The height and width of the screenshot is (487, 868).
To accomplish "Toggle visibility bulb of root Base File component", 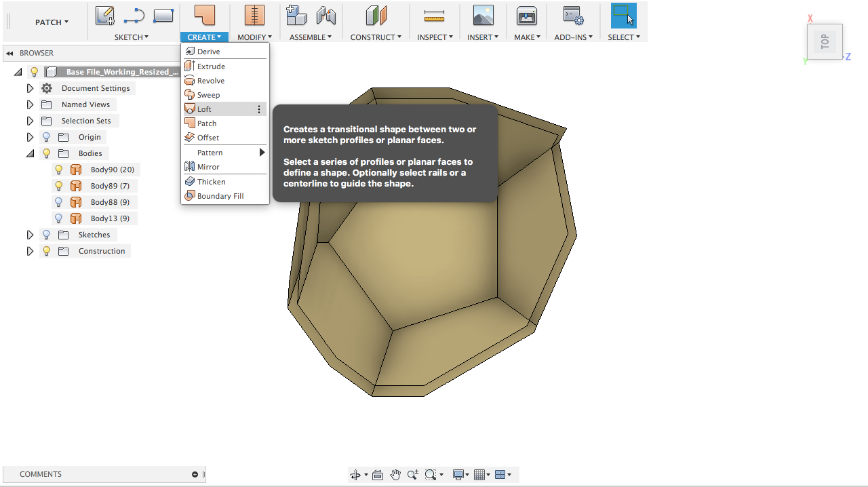I will pyautogui.click(x=34, y=72).
